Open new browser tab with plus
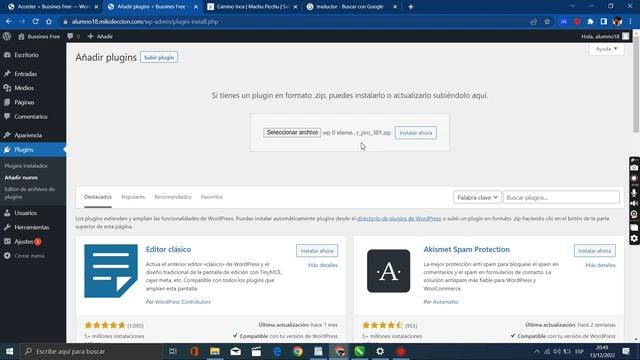Image resolution: width=640 pixels, height=360 pixels. pos(411,7)
